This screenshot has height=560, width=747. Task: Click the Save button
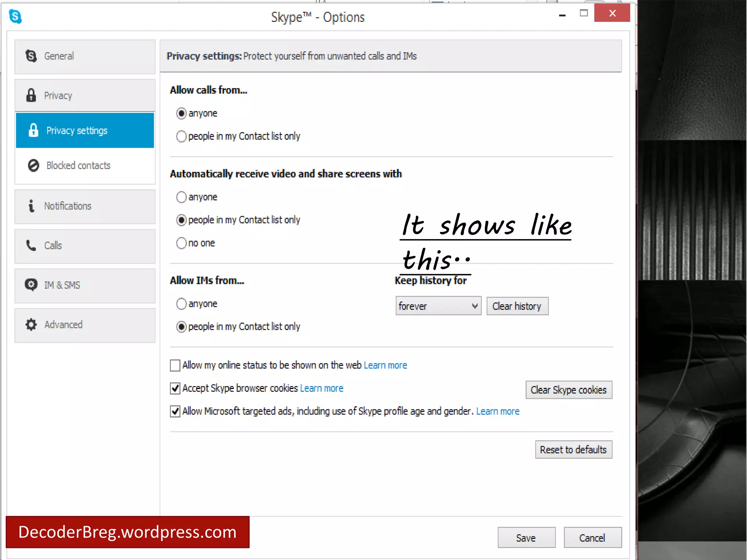tap(526, 537)
